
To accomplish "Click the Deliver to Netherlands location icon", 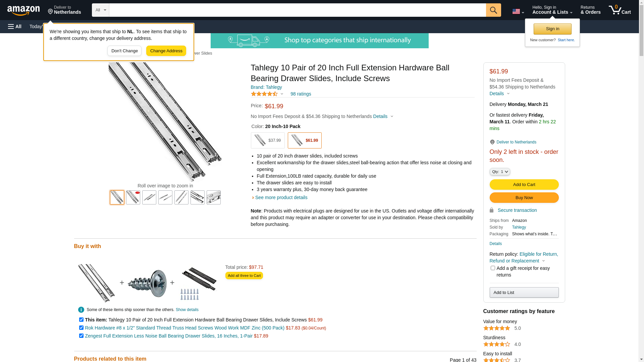I will [492, 142].
